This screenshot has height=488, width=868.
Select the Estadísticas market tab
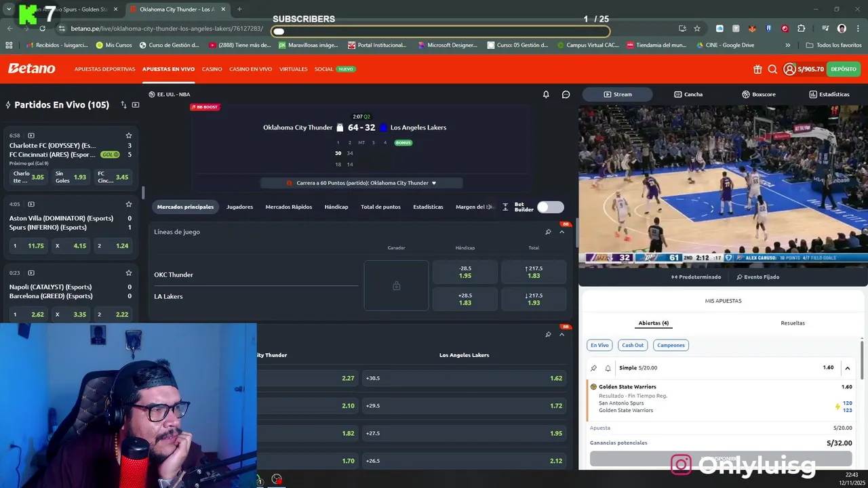click(428, 207)
